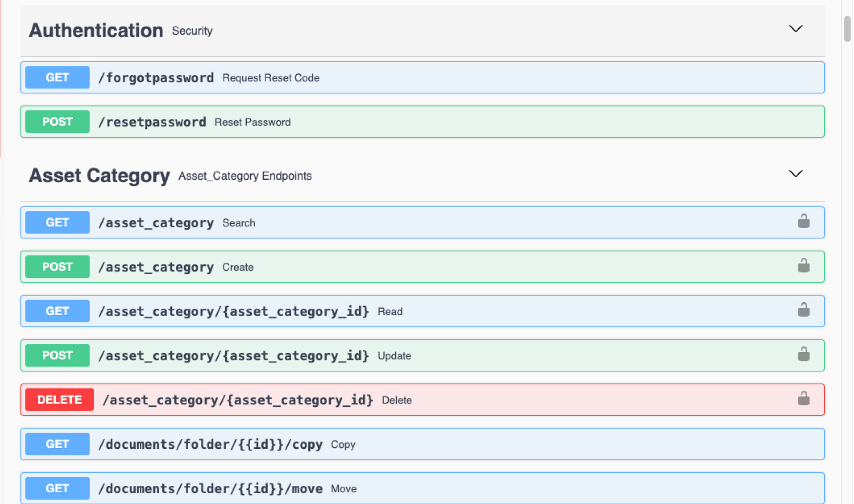This screenshot has height=504, width=854.
Task: Collapse the Authentication section chevron
Action: coord(796,29)
